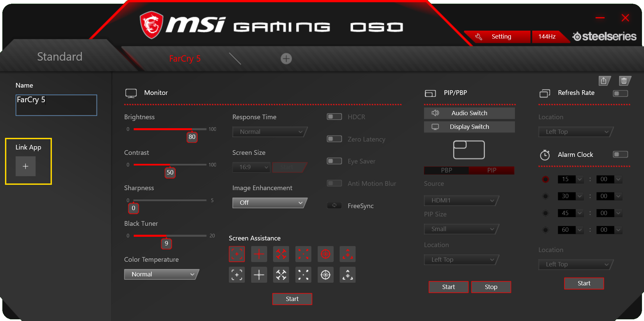Switch to the FarCry 5 profile tab
The image size is (644, 321).
185,59
